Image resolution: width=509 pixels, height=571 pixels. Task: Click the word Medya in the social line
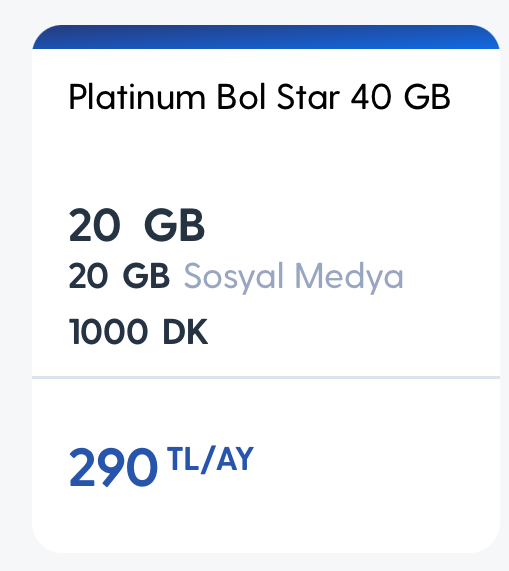pyautogui.click(x=349, y=277)
